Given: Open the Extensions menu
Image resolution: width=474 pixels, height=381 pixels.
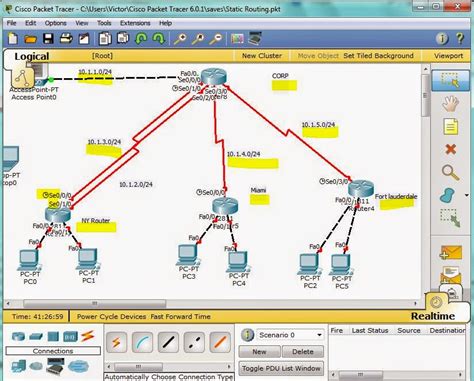Looking at the screenshot, I should [x=135, y=23].
